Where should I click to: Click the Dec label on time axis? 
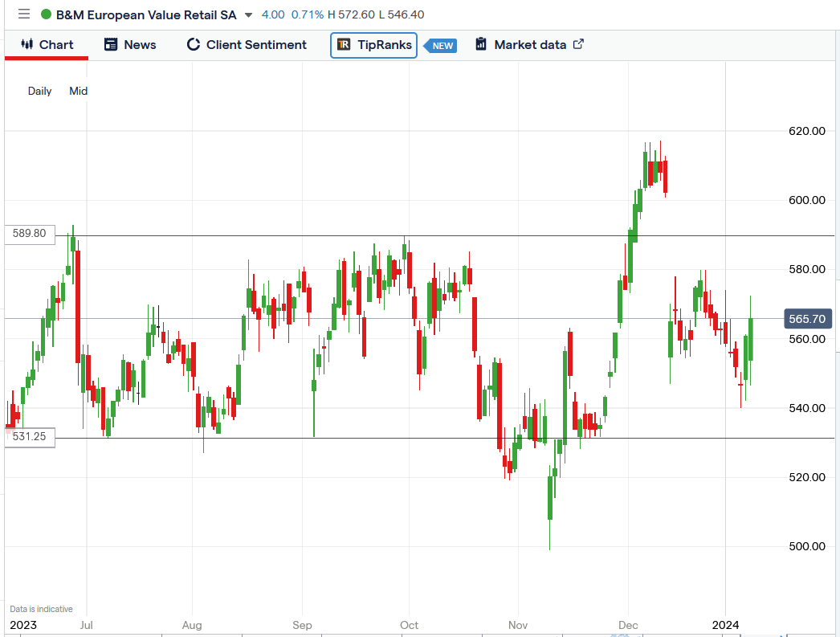pyautogui.click(x=628, y=625)
